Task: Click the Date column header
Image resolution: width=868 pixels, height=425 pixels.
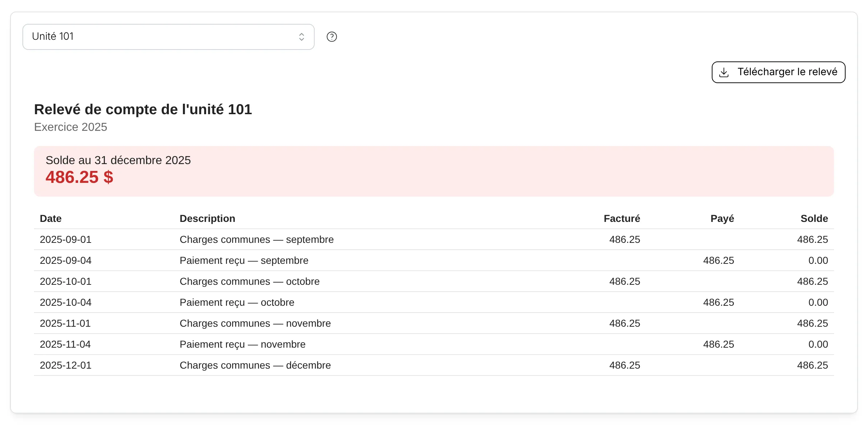Action: click(x=51, y=219)
